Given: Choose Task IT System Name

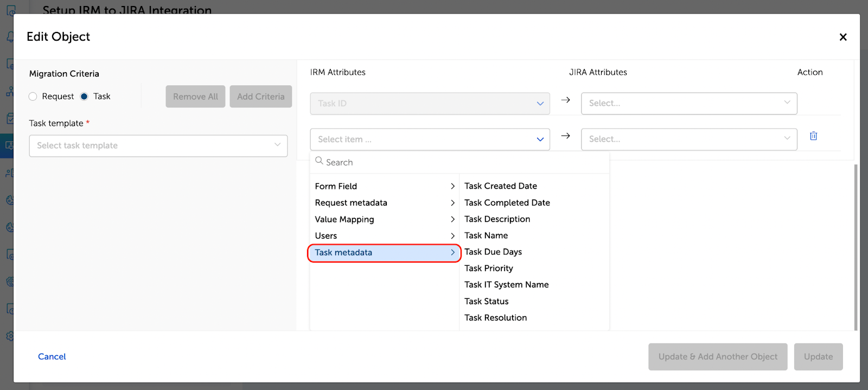Looking at the screenshot, I should pyautogui.click(x=507, y=285).
